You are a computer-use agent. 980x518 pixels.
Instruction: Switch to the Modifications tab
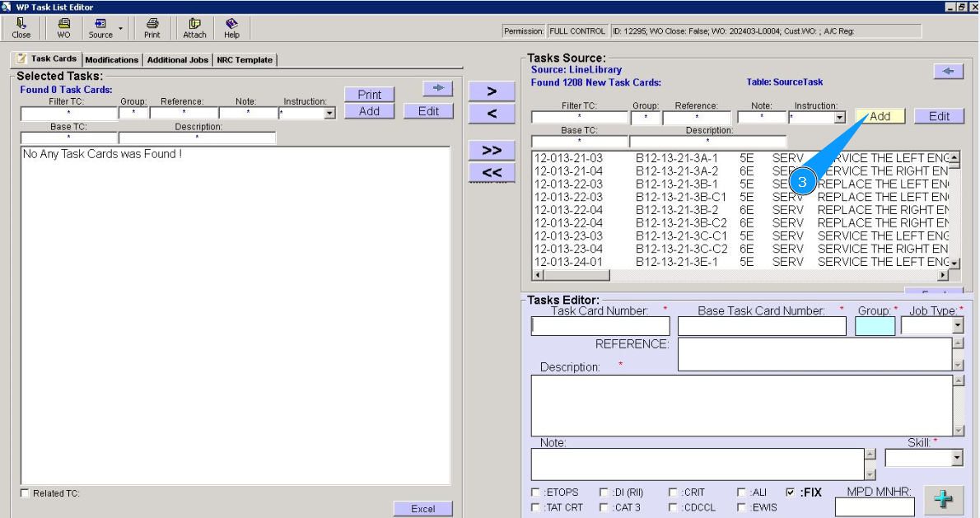pyautogui.click(x=111, y=60)
